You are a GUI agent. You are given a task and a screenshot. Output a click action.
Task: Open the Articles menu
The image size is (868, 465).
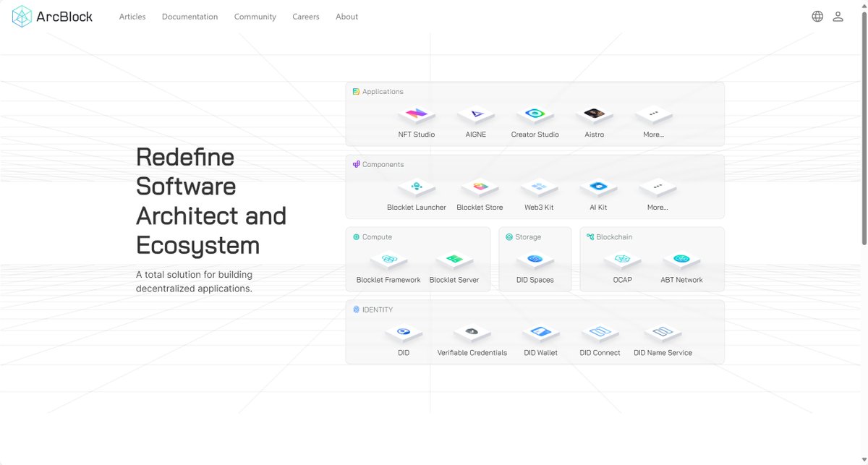click(132, 17)
